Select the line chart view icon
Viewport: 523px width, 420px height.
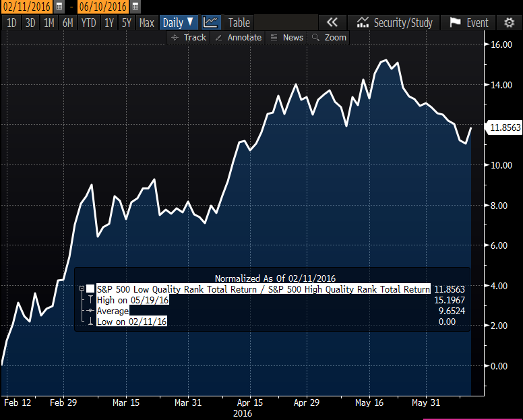211,22
